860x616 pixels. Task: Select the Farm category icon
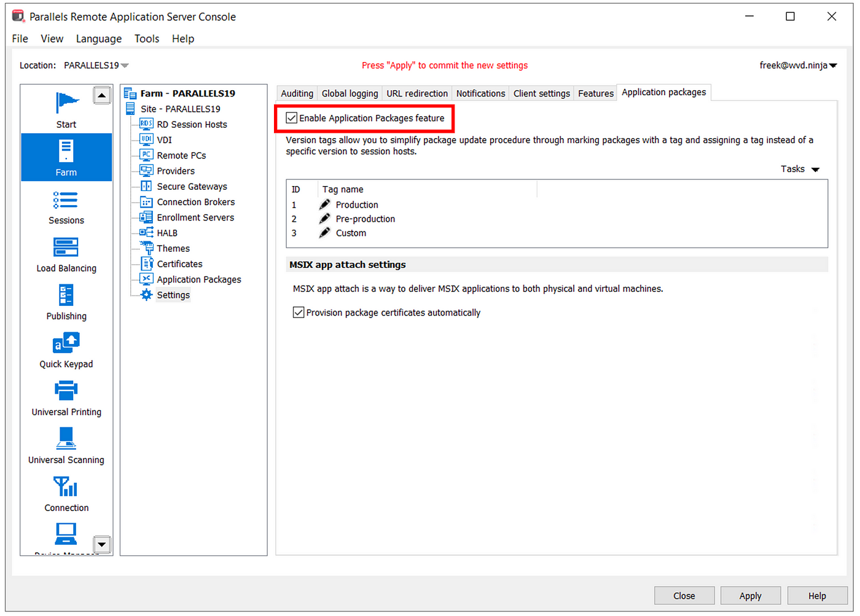click(66, 150)
